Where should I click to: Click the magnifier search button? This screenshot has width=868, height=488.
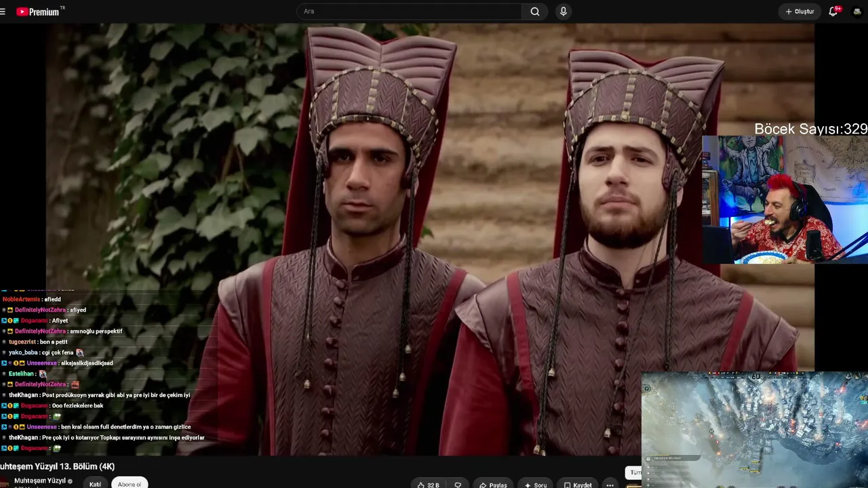pos(535,12)
